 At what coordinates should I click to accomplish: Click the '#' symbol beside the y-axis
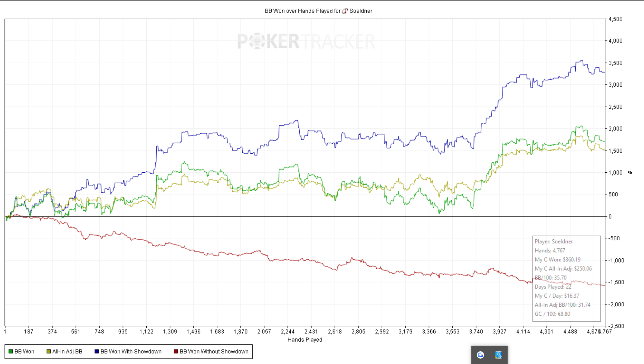[630, 173]
